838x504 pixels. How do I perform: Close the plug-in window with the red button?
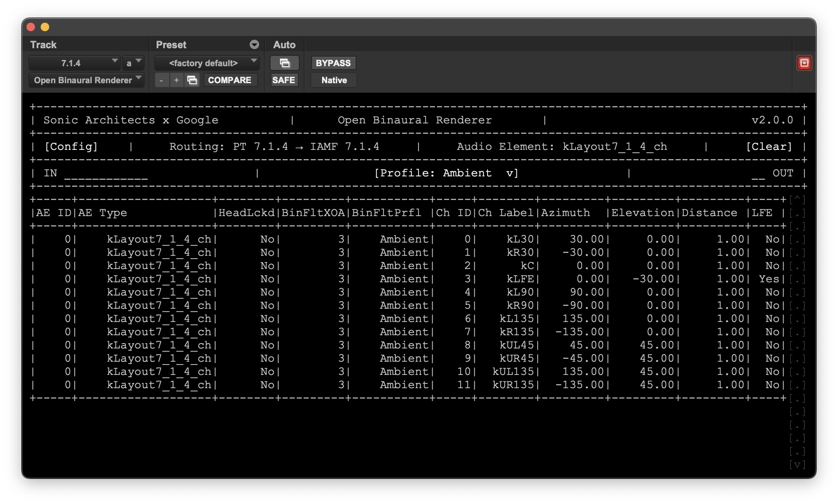(x=31, y=27)
